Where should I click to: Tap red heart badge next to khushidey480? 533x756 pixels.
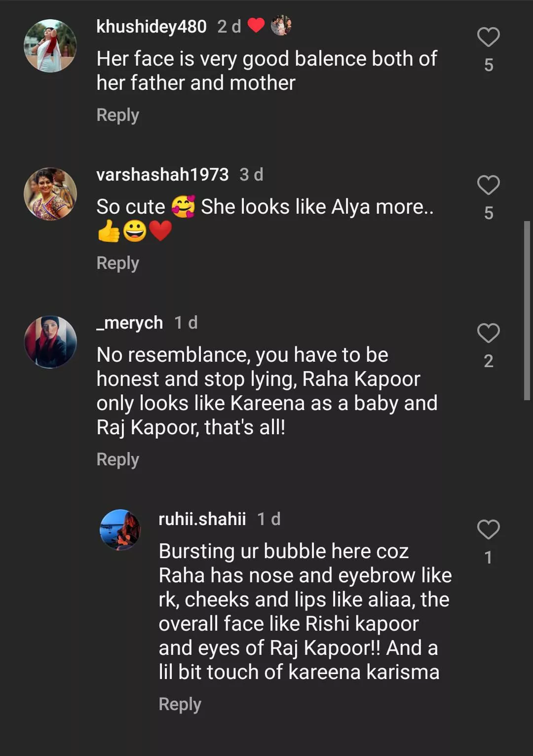256,25
